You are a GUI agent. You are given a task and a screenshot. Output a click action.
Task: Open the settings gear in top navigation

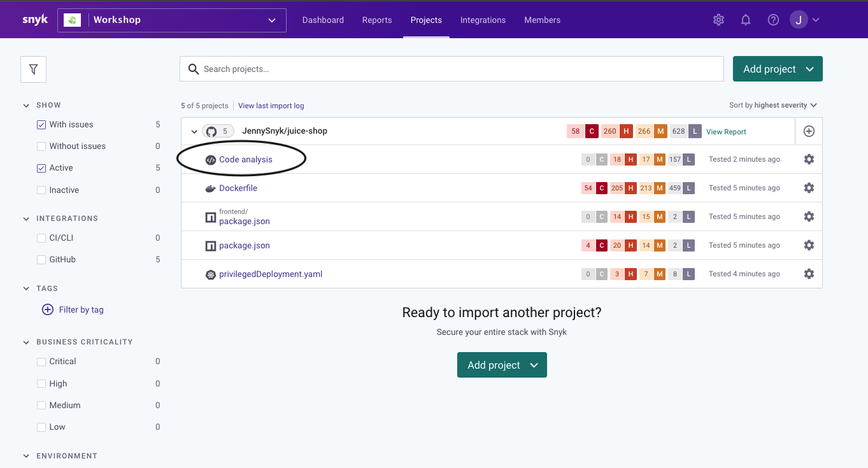(x=718, y=20)
